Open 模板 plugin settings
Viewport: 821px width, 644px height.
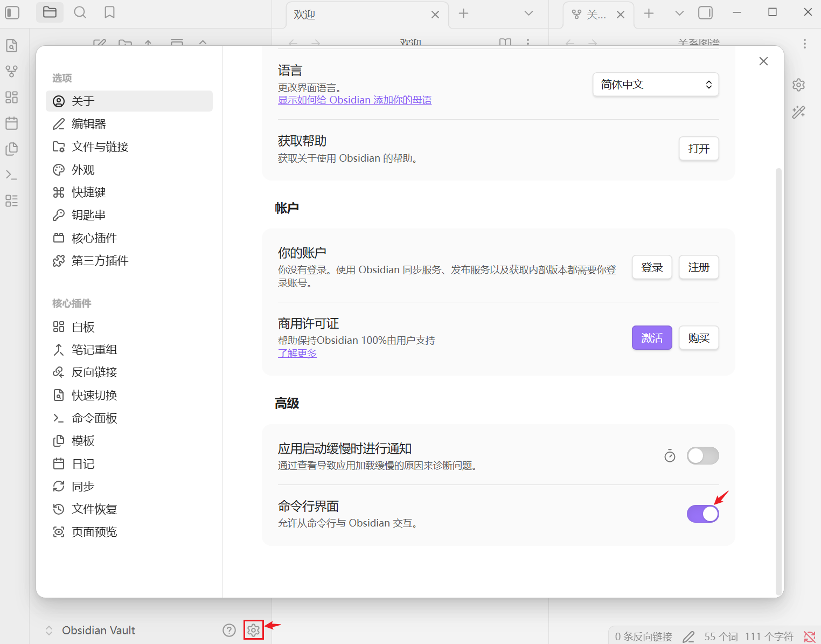click(x=129, y=441)
